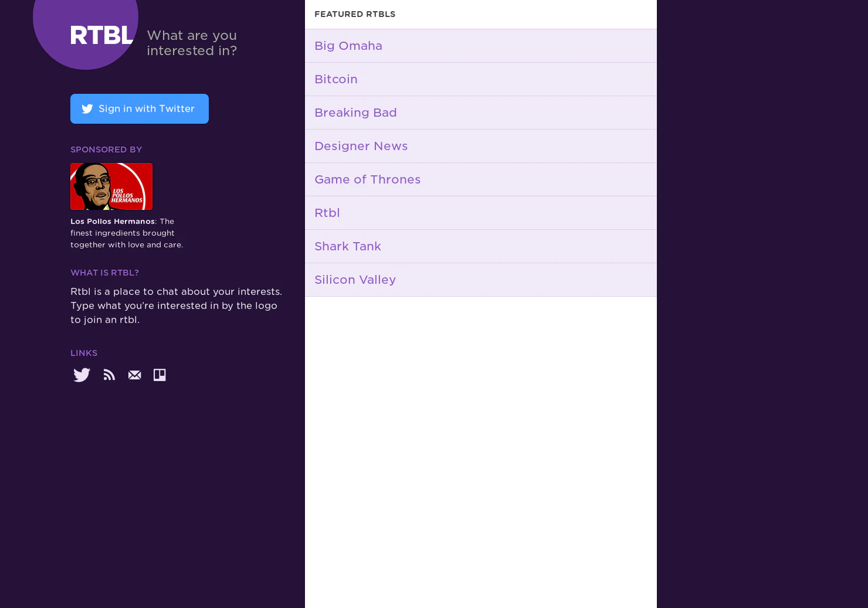Open the Shark Tank rtbl
Viewport: 868px width, 608px height.
pyautogui.click(x=481, y=246)
